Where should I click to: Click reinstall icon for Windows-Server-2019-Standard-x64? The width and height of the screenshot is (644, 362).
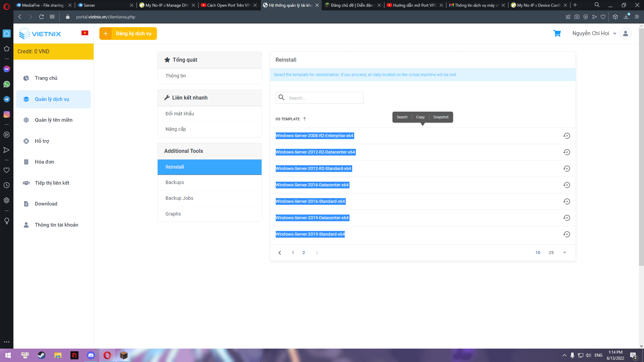(567, 234)
